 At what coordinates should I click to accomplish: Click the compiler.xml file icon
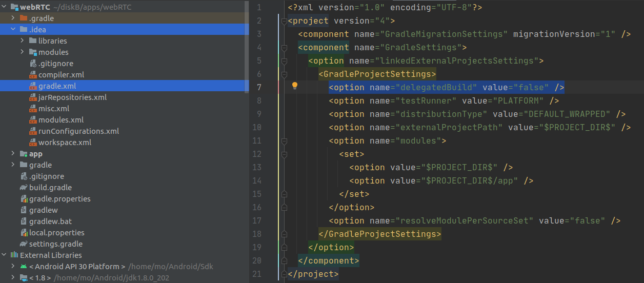[x=33, y=75]
